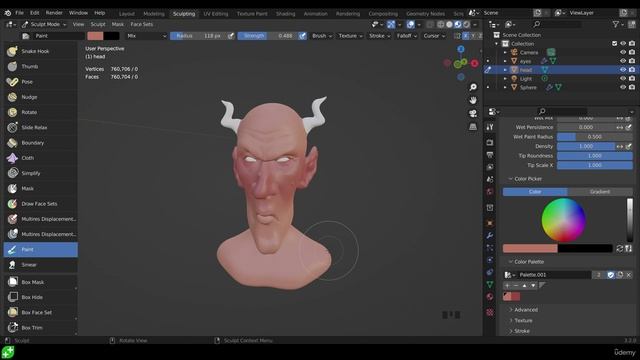Toggle pressure sensitivity for Strength
This screenshot has width=640, height=360.
click(x=302, y=36)
